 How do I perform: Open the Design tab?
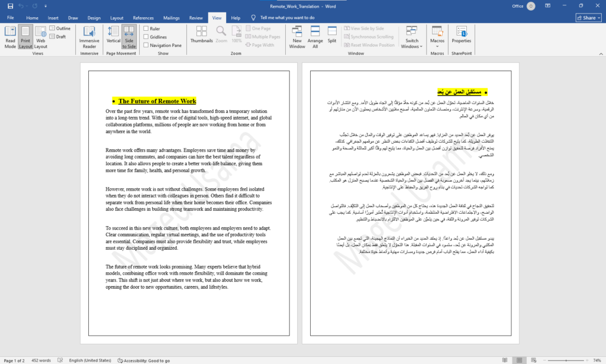[x=94, y=18]
